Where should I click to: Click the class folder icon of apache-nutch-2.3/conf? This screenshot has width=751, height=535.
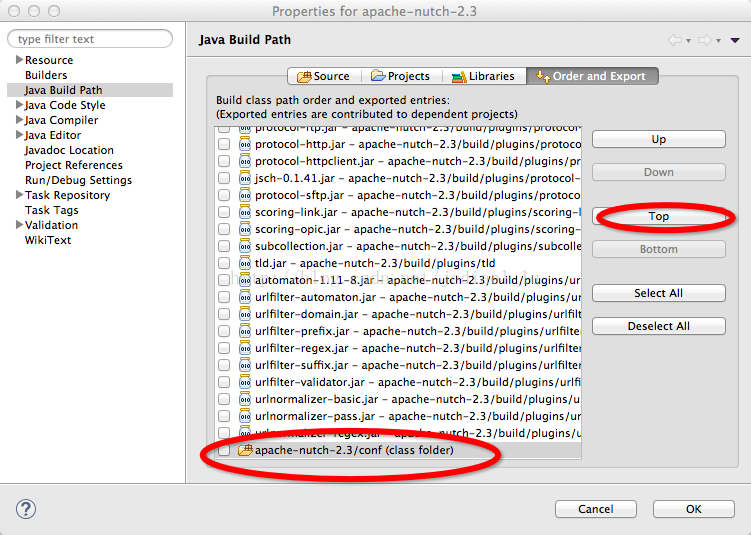tap(245, 450)
